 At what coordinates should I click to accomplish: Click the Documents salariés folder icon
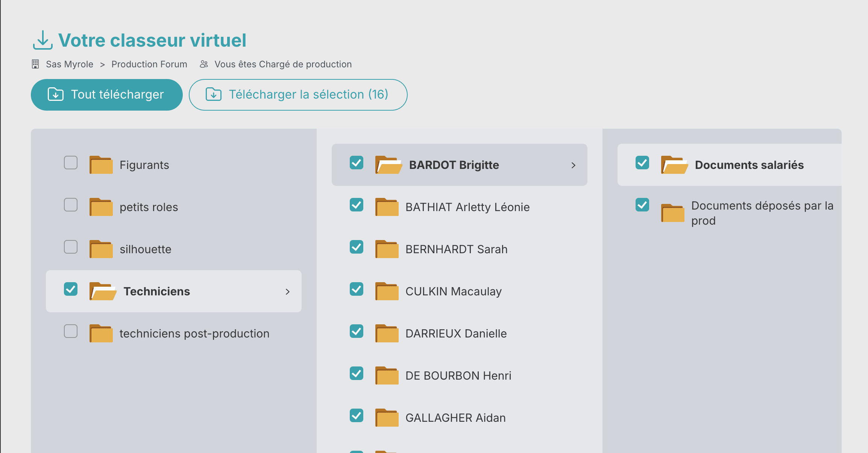[674, 165]
